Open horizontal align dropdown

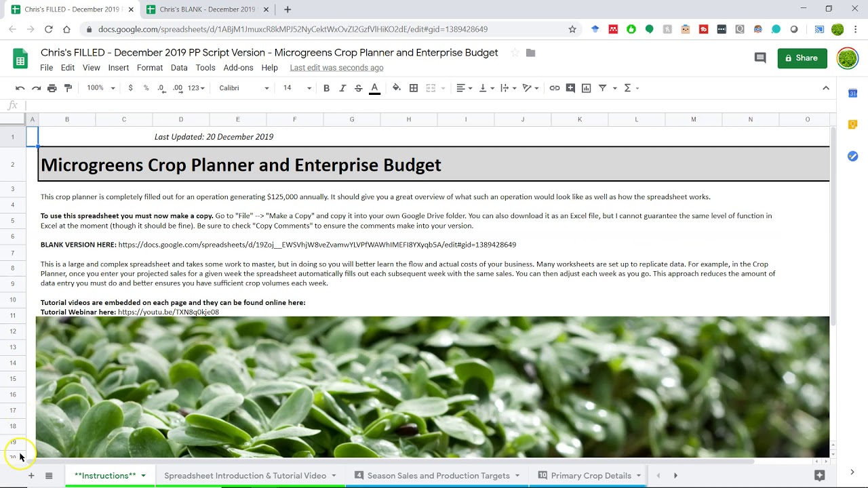(464, 88)
